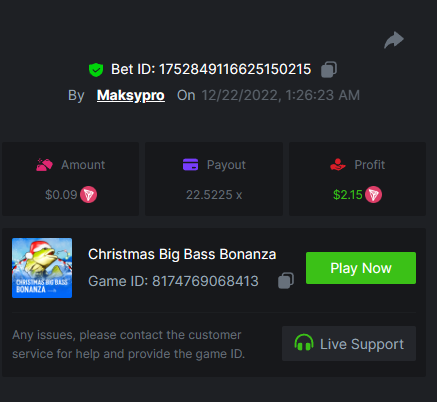Click the green headphones support icon
This screenshot has height=402, width=437.
click(304, 343)
